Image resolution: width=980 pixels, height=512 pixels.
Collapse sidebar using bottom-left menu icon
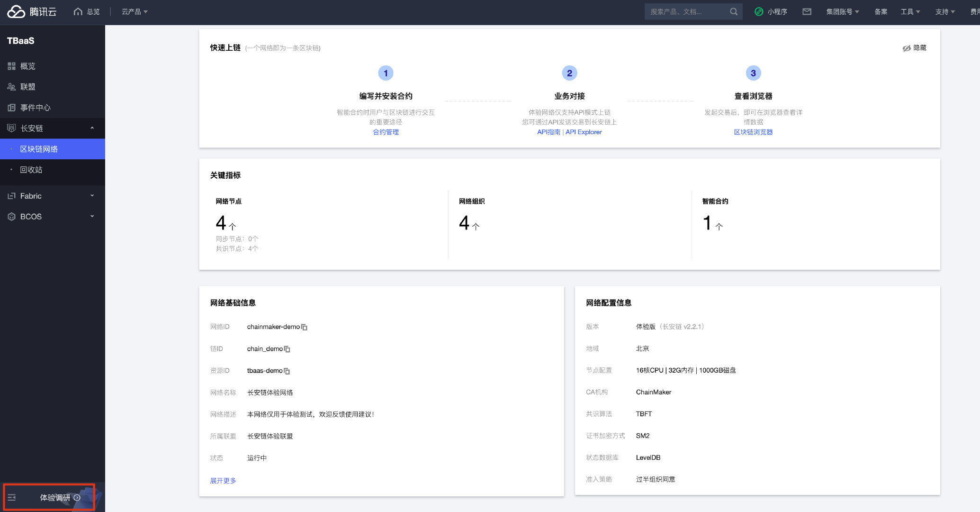click(x=12, y=497)
